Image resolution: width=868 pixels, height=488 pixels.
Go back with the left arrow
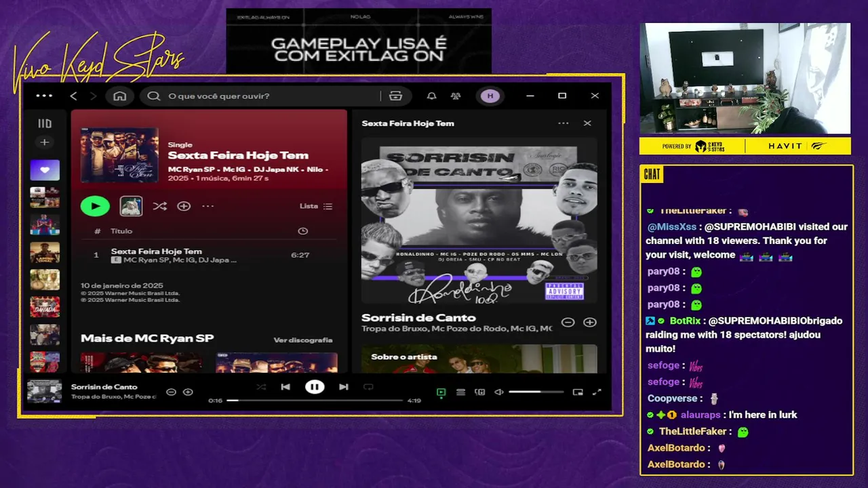coord(74,96)
